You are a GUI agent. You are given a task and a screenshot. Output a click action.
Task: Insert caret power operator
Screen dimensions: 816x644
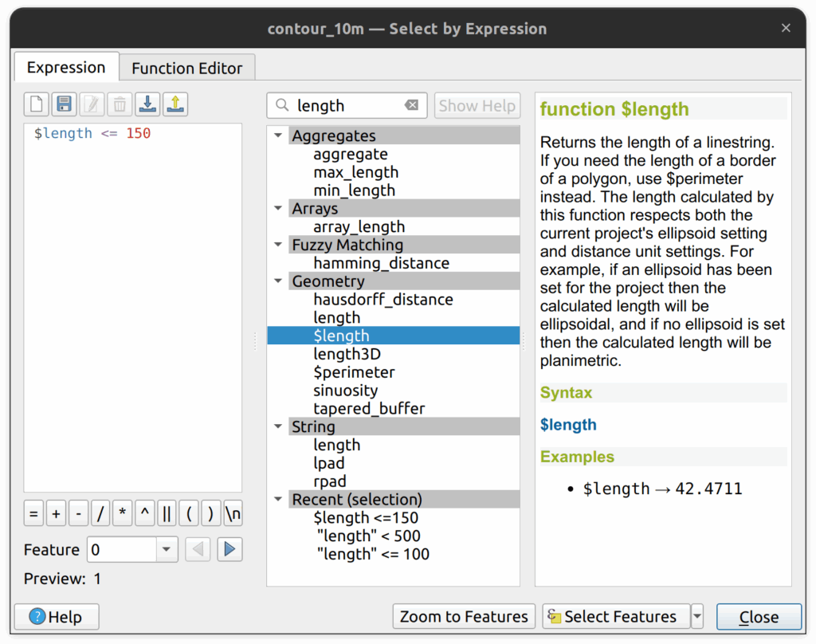coord(145,514)
